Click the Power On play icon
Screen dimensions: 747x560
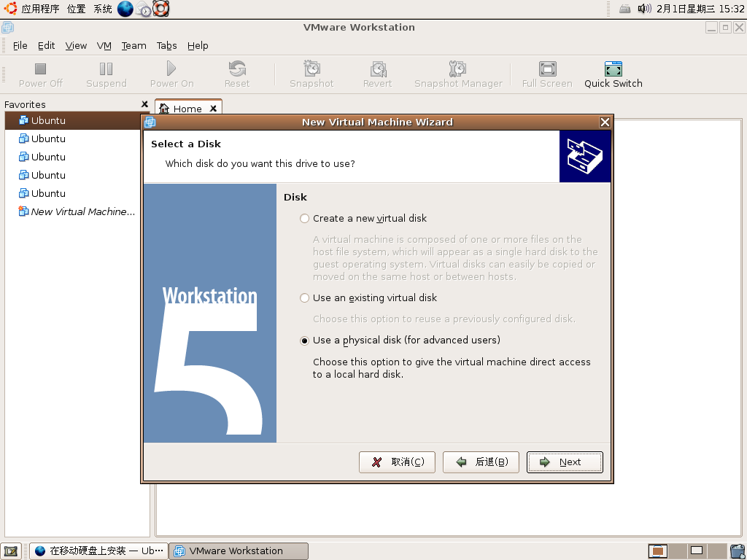coord(171,69)
